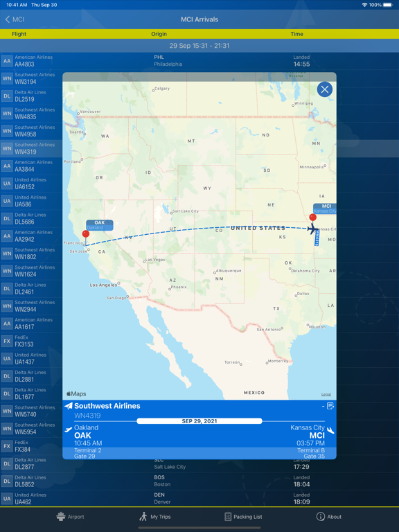The width and height of the screenshot is (399, 532).
Task: Select the Boston origin for DL5852
Action: click(162, 481)
